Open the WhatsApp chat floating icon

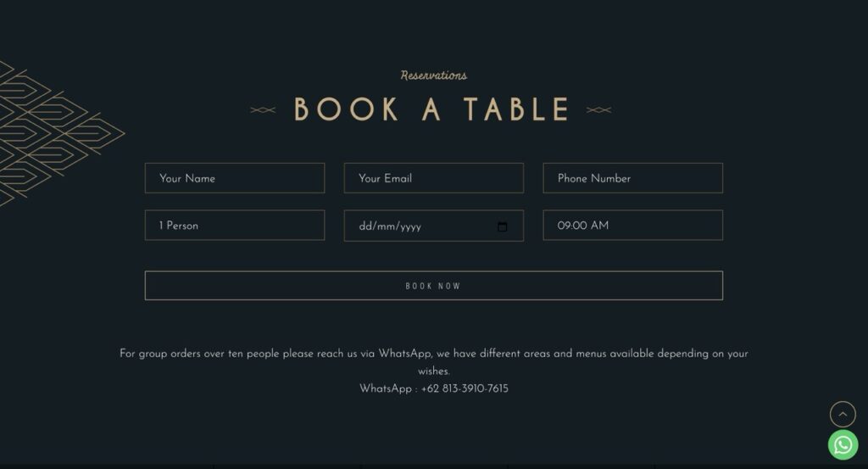(843, 444)
